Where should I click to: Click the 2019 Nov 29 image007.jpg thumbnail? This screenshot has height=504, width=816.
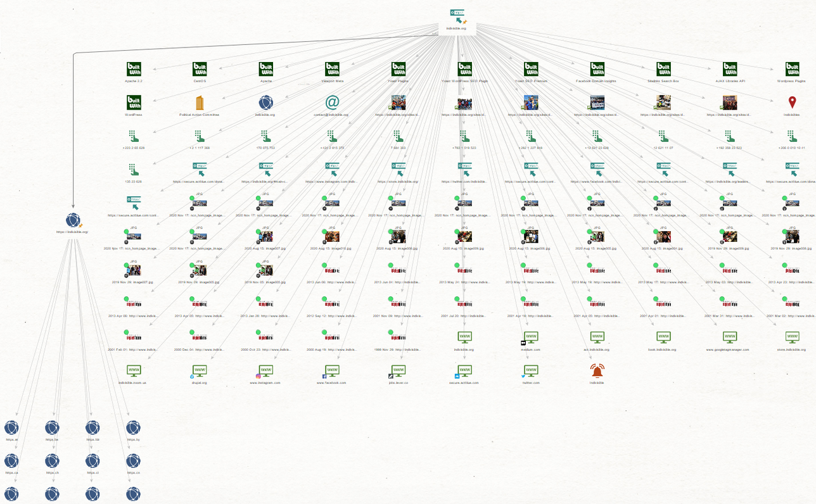point(134,270)
